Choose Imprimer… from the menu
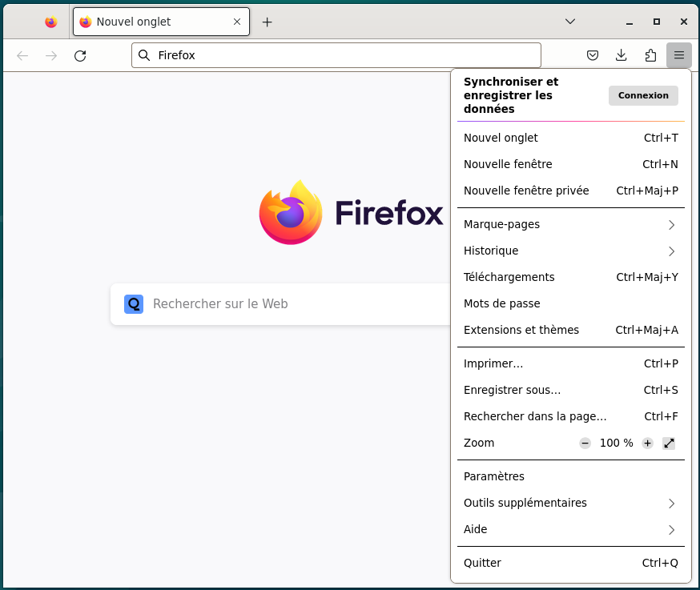Screen dimensions: 700x590 click(571, 363)
